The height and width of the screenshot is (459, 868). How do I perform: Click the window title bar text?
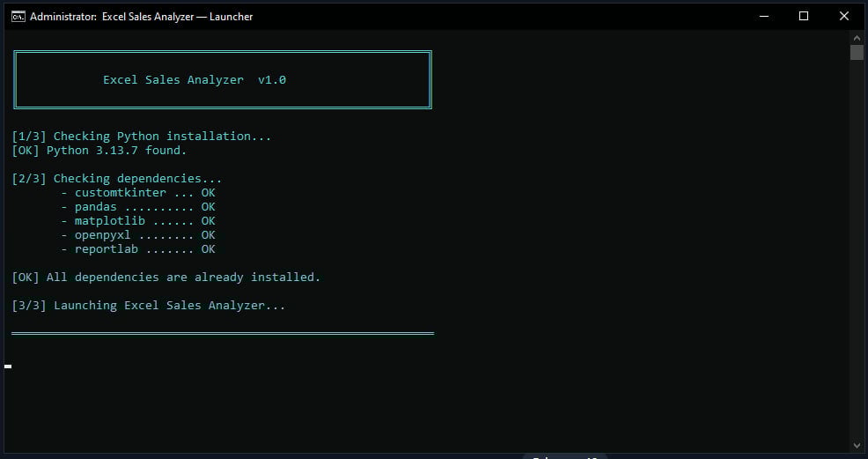coord(141,16)
